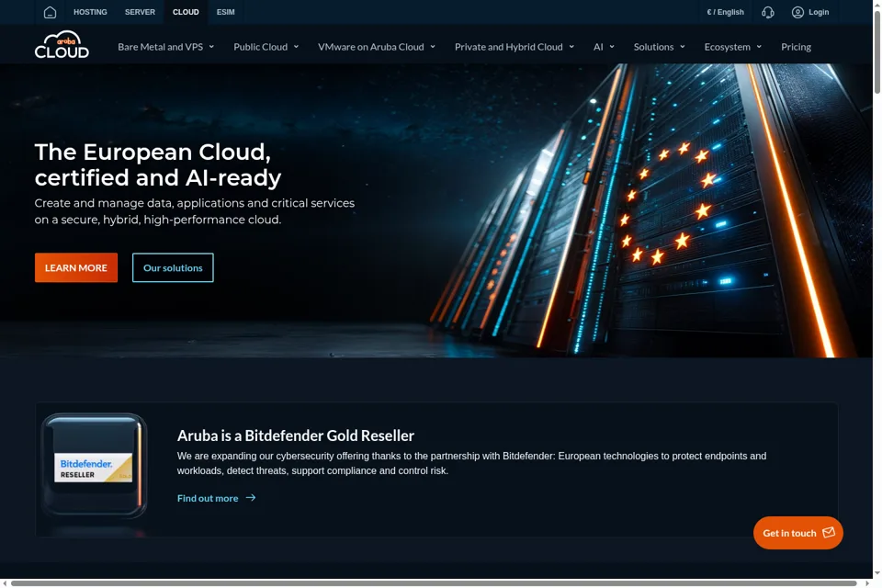Click the Our solutions button
The height and width of the screenshot is (588, 882).
173,267
